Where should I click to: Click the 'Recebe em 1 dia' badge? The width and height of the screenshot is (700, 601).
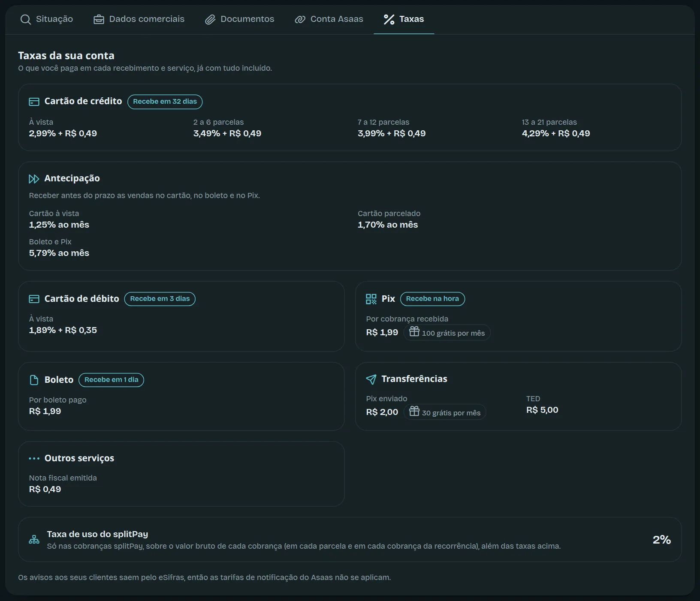click(112, 380)
